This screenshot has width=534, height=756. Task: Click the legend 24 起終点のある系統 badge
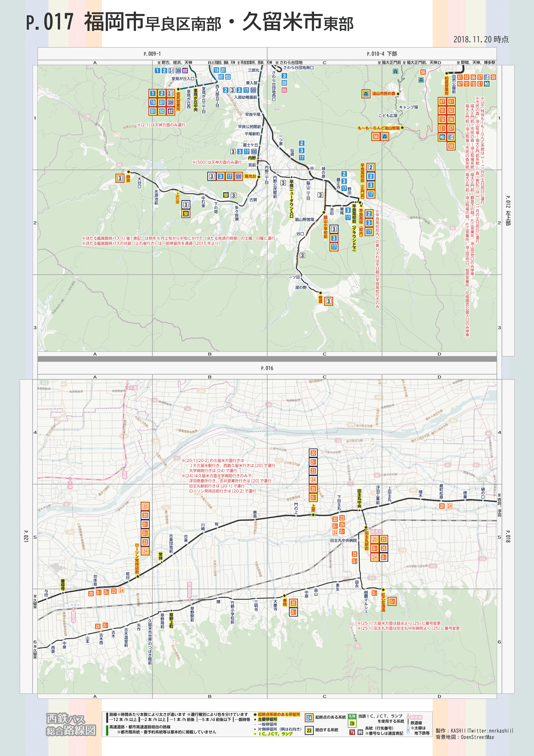(309, 717)
